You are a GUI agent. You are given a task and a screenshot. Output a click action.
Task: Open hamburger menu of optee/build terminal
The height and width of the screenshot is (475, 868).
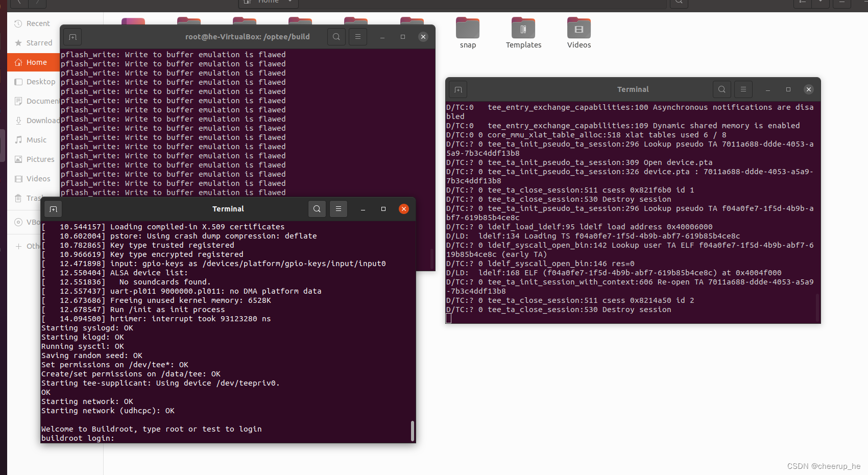coord(358,37)
